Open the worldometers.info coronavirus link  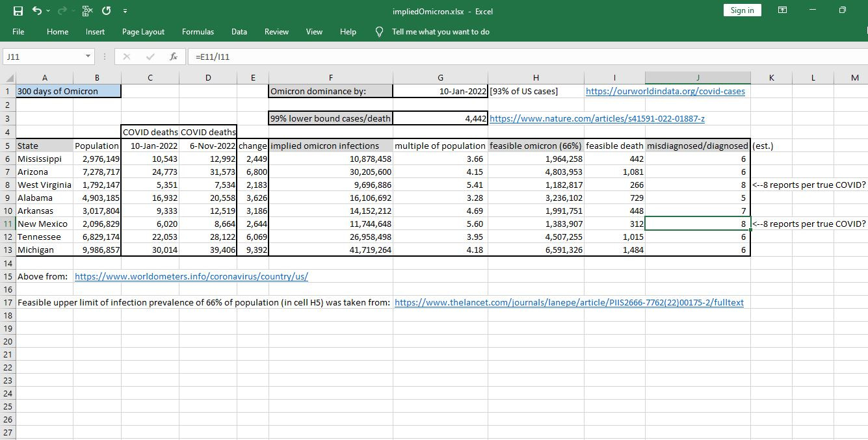click(x=191, y=276)
